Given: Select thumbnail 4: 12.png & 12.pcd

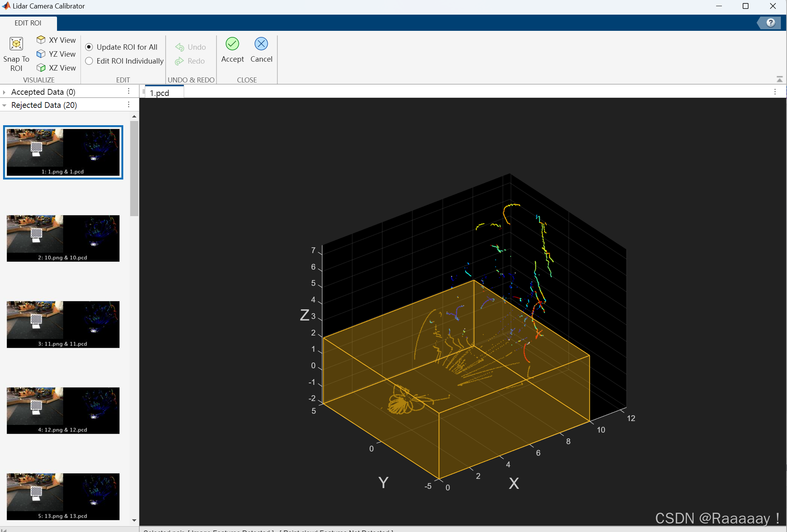Looking at the screenshot, I should click(x=63, y=410).
